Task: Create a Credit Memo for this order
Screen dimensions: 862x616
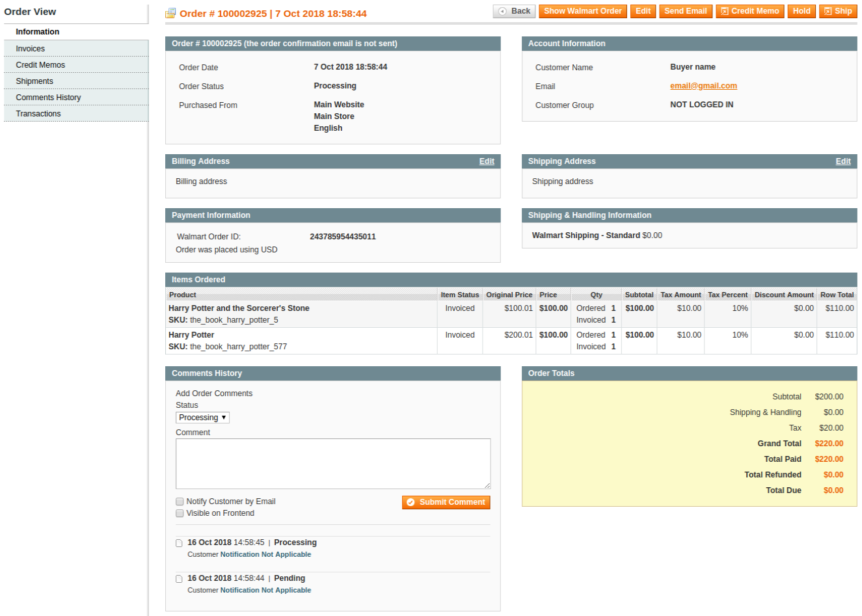Action: pyautogui.click(x=749, y=11)
